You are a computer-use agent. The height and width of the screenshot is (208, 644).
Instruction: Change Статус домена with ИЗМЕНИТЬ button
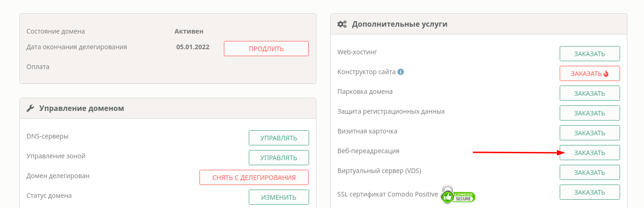(279, 197)
